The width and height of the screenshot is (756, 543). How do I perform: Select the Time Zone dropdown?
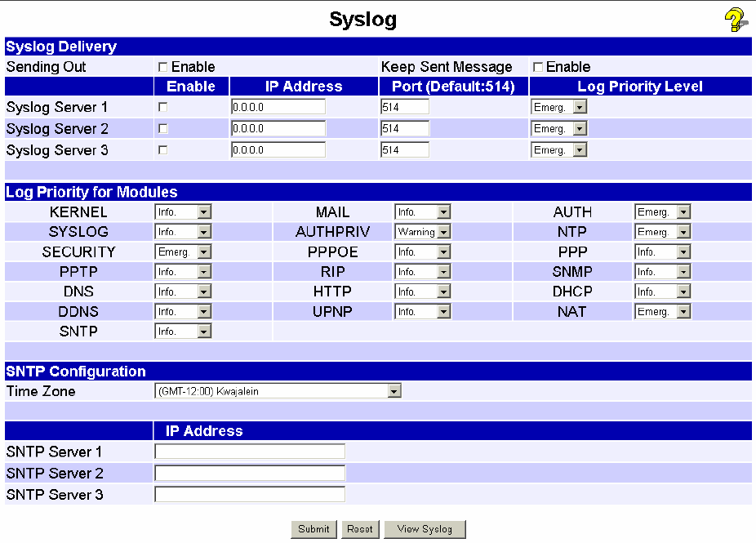pyautogui.click(x=278, y=391)
